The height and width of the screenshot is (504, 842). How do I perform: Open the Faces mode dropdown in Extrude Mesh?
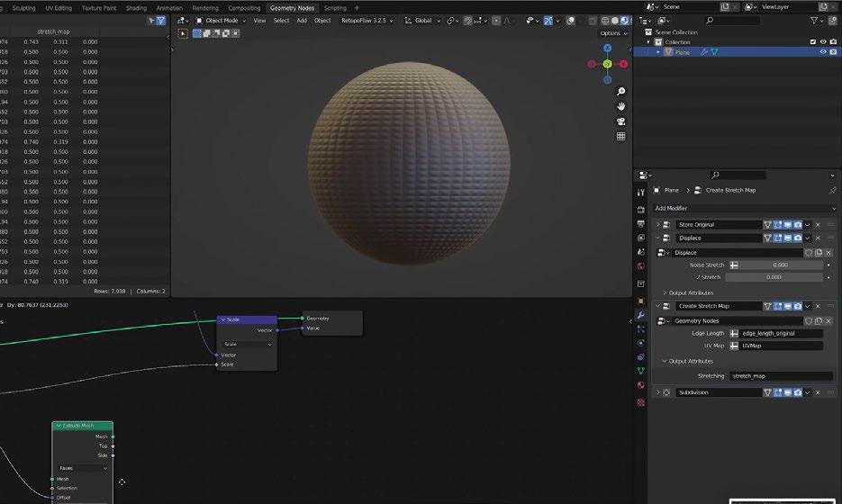tap(82, 468)
